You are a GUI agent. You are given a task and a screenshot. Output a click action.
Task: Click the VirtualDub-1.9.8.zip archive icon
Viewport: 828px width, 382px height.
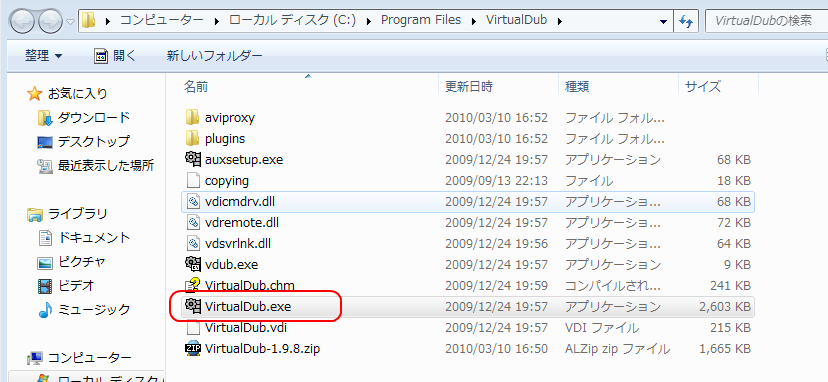pyautogui.click(x=193, y=348)
